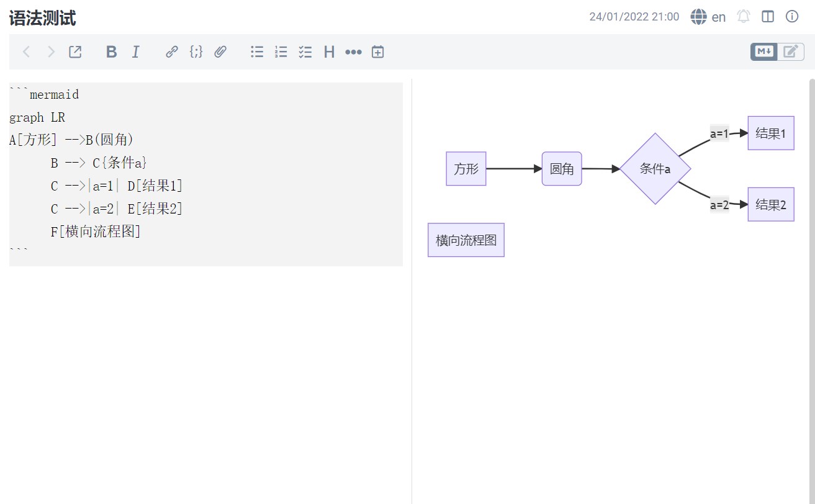Insert the current date and time
Viewport: 815px width, 504px height.
tap(377, 52)
